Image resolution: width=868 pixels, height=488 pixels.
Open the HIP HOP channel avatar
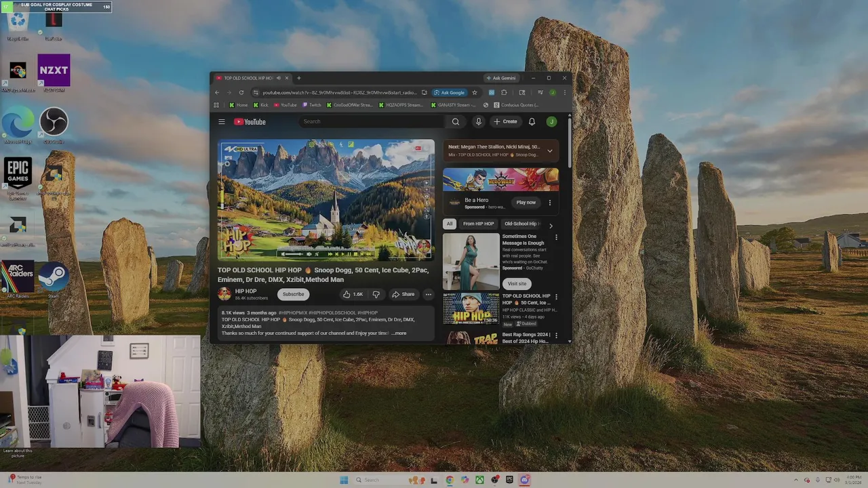pyautogui.click(x=224, y=294)
